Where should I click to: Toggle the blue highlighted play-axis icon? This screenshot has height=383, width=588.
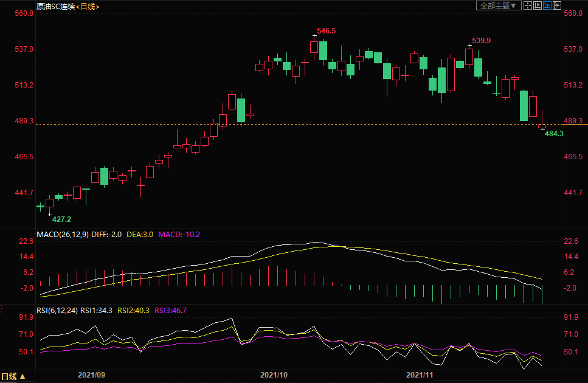click(547, 5)
